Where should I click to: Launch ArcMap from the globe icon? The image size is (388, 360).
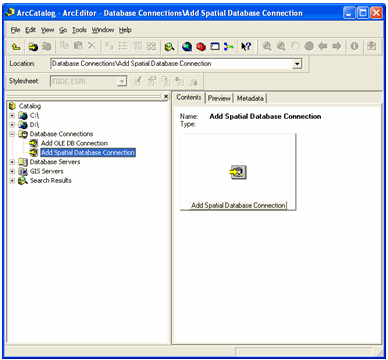[x=187, y=47]
